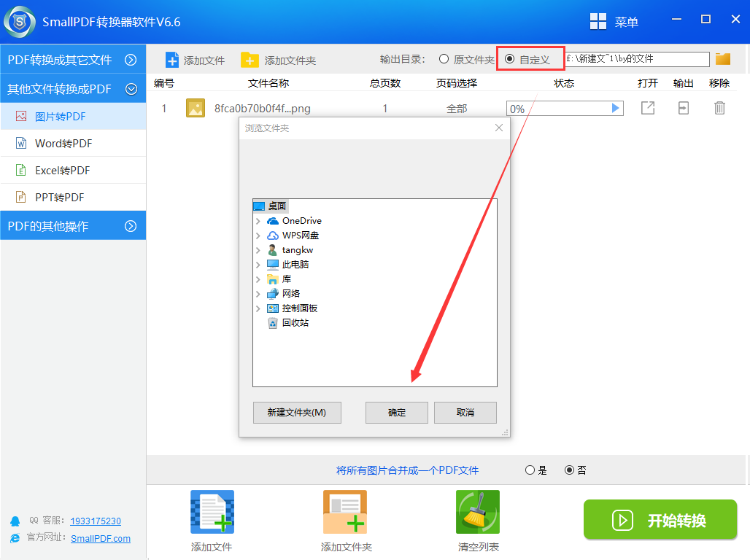Expand the 控制面板 tree node
Viewport: 750px width, 560px height.
(x=258, y=308)
